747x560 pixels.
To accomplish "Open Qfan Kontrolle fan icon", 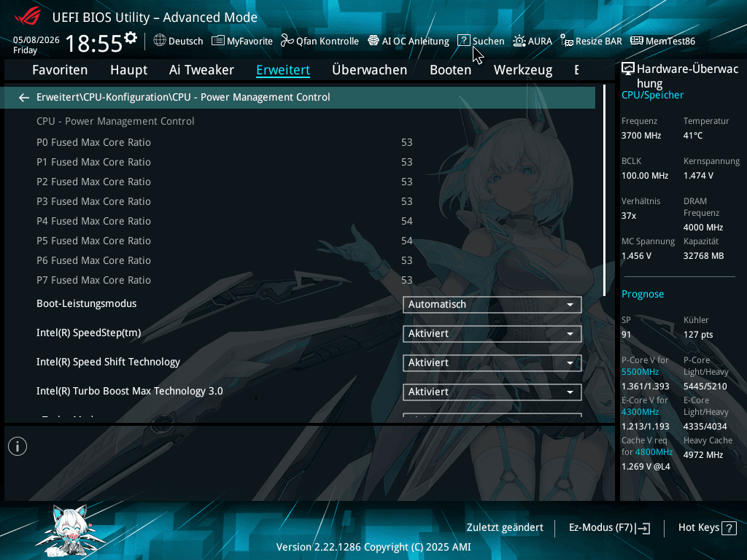I will click(287, 41).
